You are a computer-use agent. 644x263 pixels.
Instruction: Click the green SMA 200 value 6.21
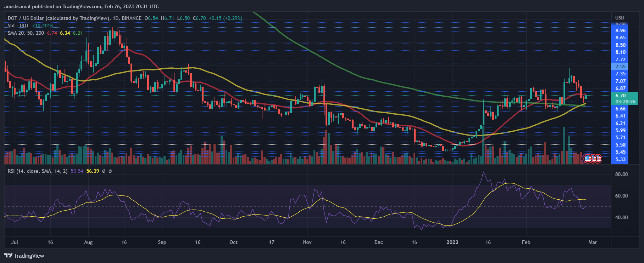click(78, 33)
